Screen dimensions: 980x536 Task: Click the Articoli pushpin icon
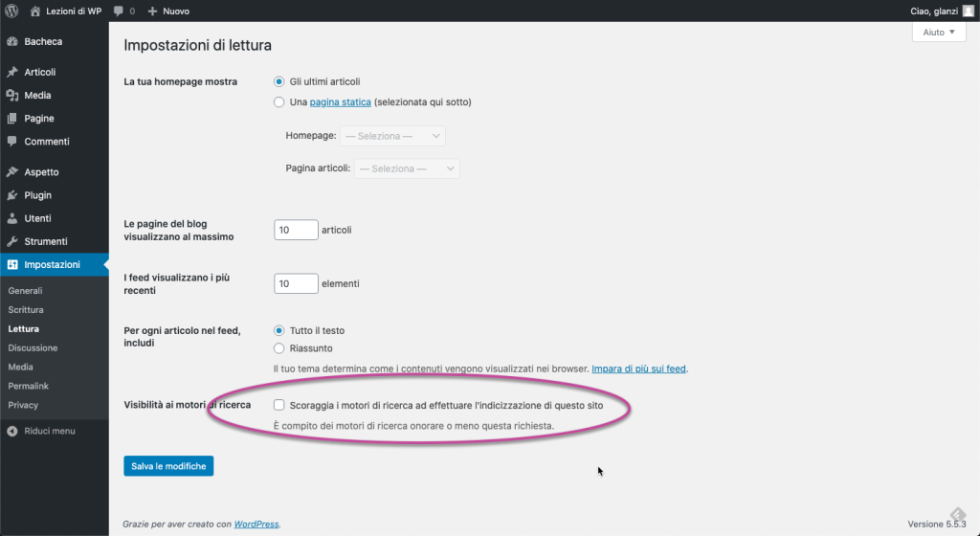11,72
